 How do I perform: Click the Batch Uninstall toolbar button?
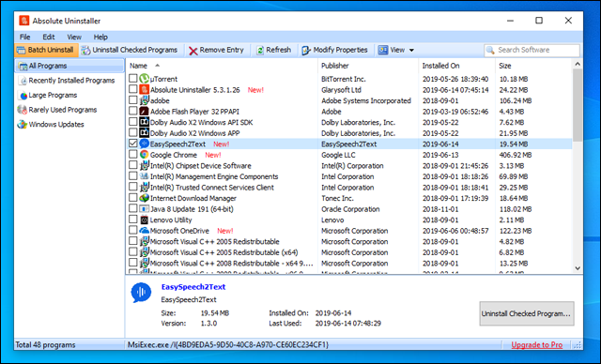pyautogui.click(x=46, y=50)
